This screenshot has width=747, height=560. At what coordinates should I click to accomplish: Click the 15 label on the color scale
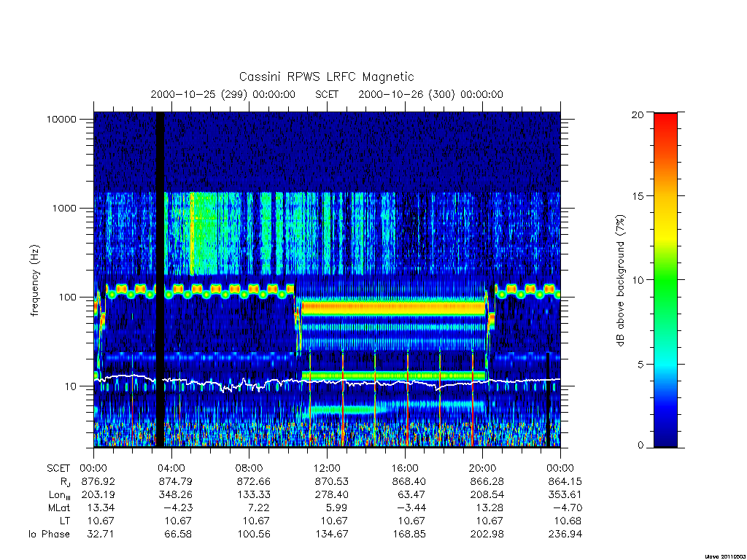click(638, 195)
